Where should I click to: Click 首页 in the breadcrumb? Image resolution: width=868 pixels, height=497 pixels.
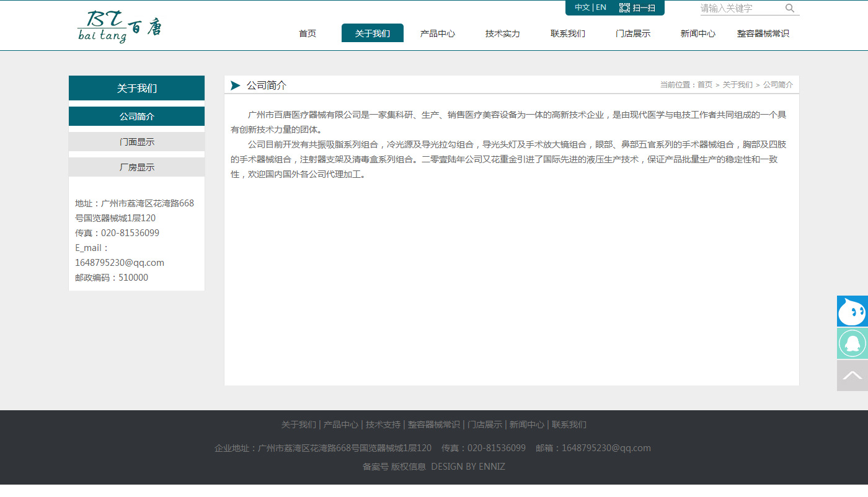pyautogui.click(x=705, y=85)
